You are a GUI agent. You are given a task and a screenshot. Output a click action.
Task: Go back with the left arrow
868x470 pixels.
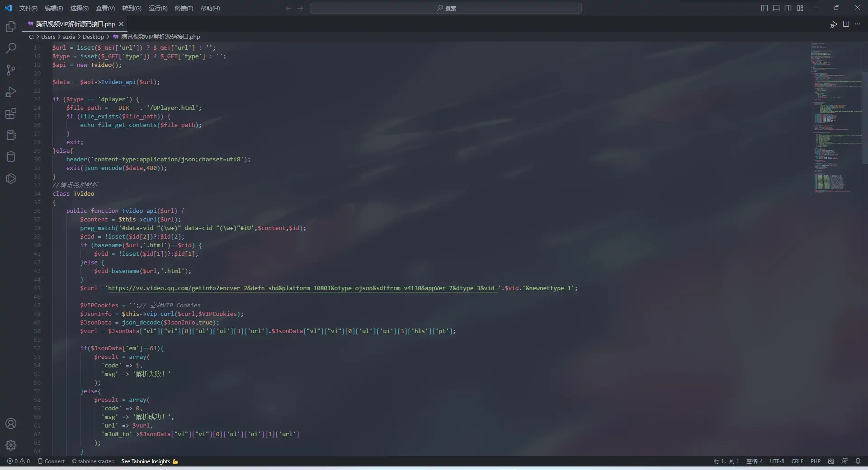pyautogui.click(x=288, y=8)
